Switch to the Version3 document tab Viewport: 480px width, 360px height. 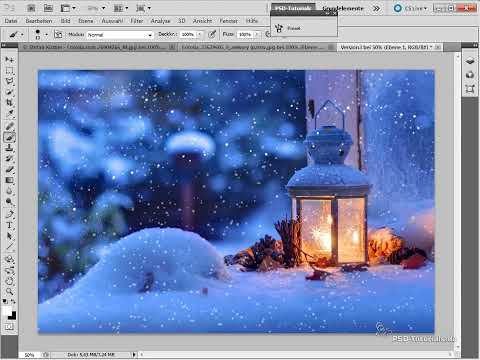coord(386,47)
